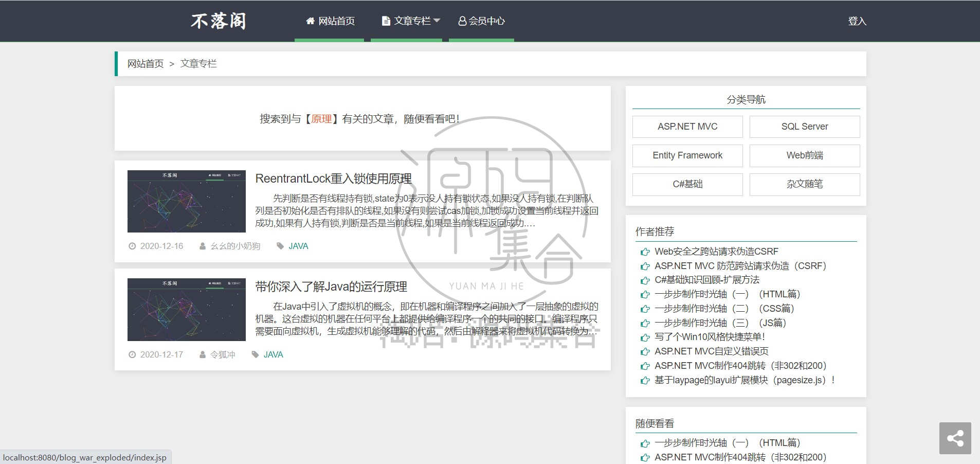Click hand icon beside 时光轴 (二) CSS篇
This screenshot has width=980, height=464.
(645, 309)
